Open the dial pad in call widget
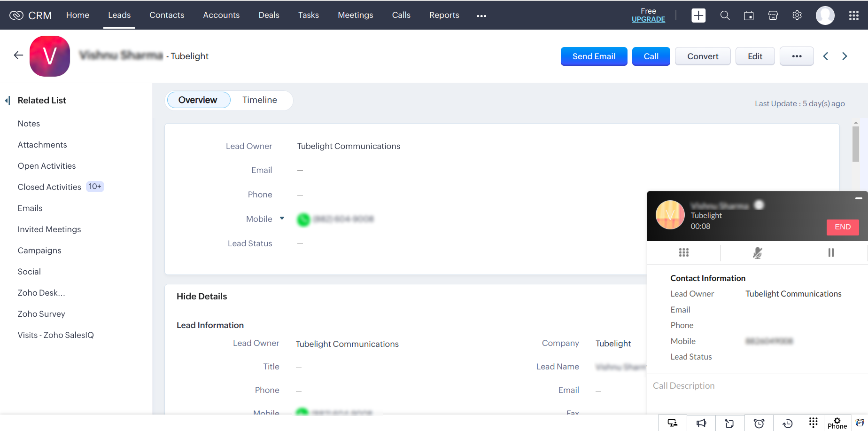 683,253
